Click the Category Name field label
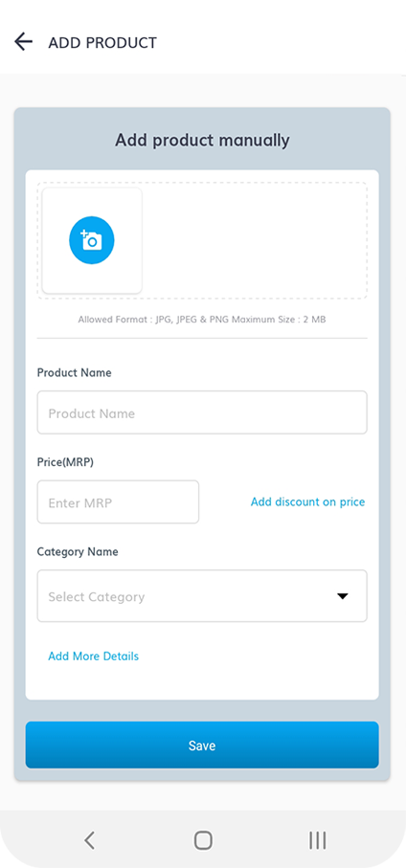This screenshot has width=406, height=868. tap(78, 552)
